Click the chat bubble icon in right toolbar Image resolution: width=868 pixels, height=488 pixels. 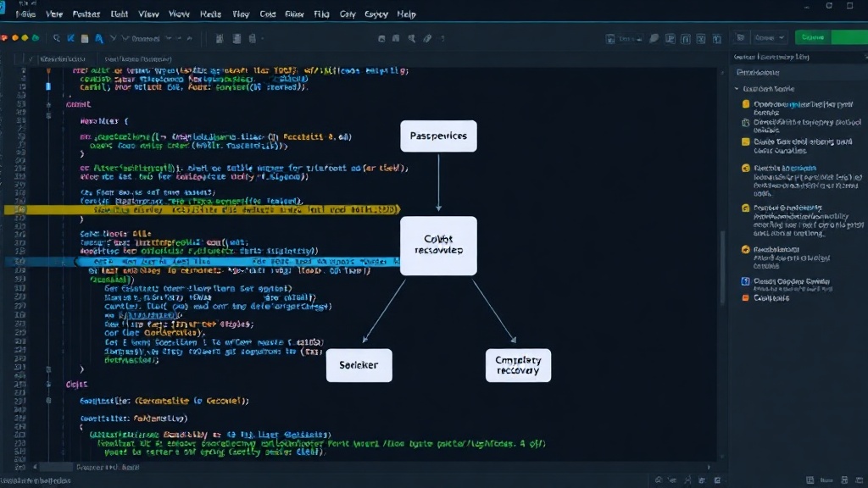pyautogui.click(x=654, y=38)
